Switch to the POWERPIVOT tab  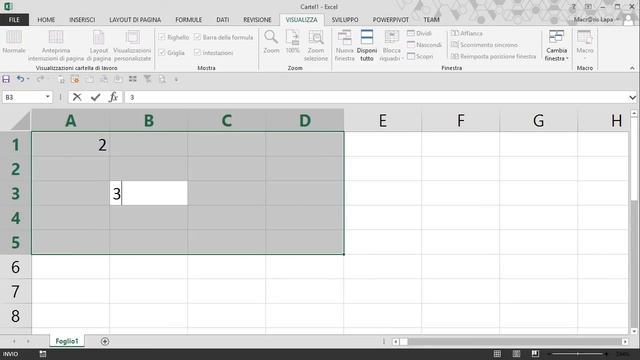pos(391,20)
